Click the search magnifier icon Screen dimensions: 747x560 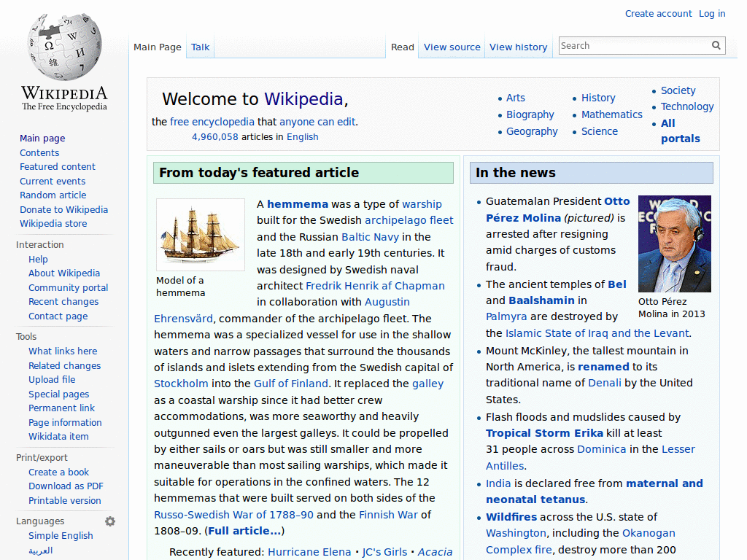716,45
